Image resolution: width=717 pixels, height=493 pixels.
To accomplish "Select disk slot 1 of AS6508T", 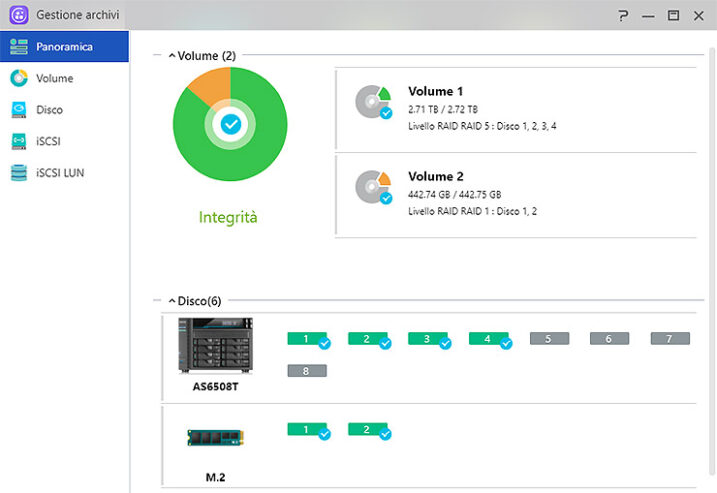I will point(306,339).
